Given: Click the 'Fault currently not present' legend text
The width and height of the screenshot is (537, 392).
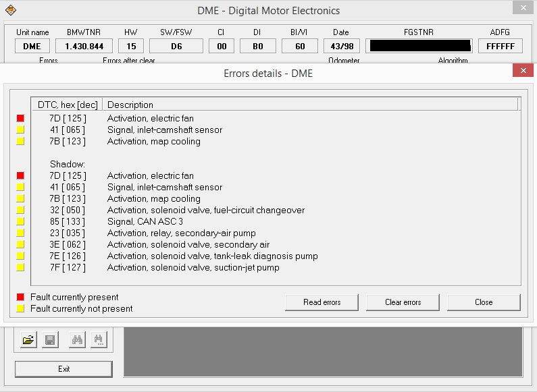Looking at the screenshot, I should point(82,309).
